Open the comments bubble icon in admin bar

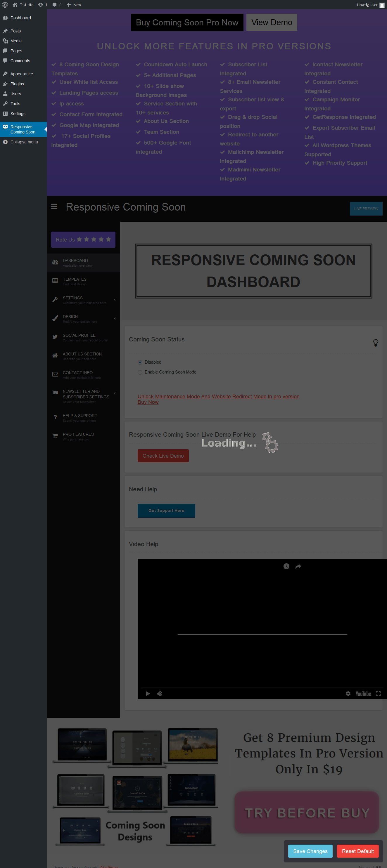pyautogui.click(x=55, y=5)
